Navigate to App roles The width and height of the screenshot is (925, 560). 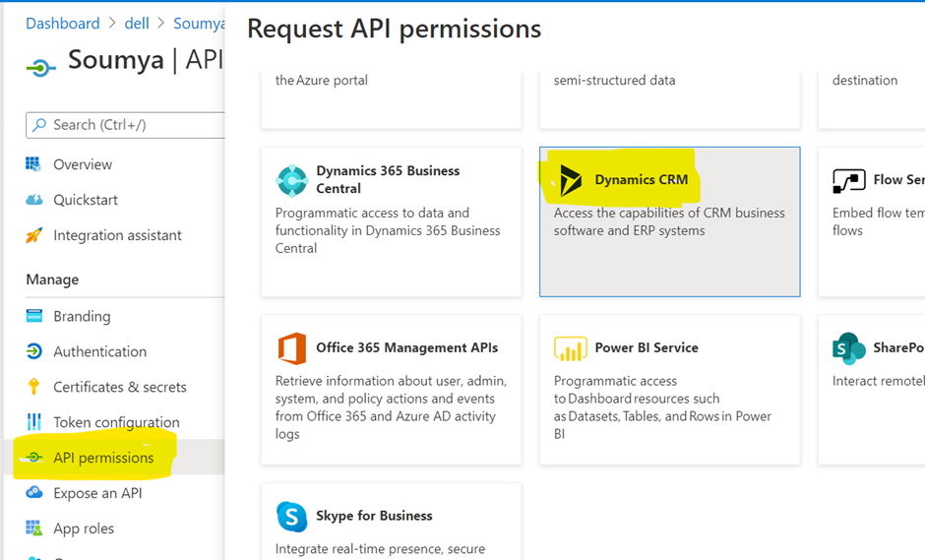point(84,529)
